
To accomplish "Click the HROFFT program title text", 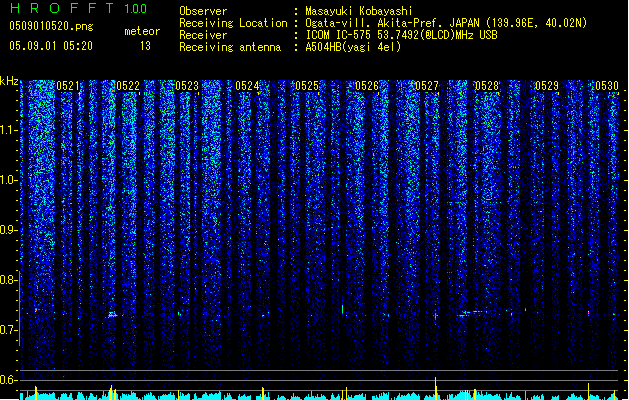I will [x=62, y=8].
